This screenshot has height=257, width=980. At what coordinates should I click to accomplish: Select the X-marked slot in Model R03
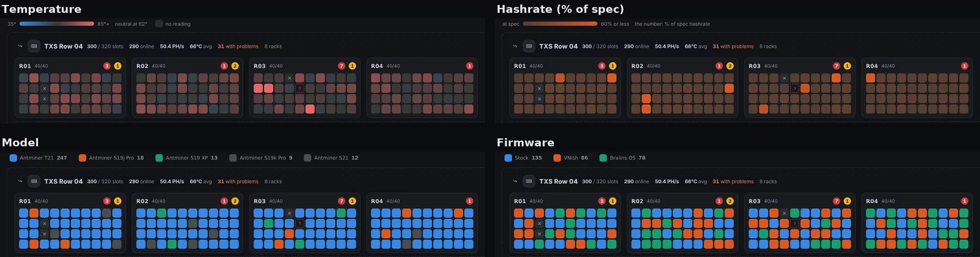(x=289, y=213)
